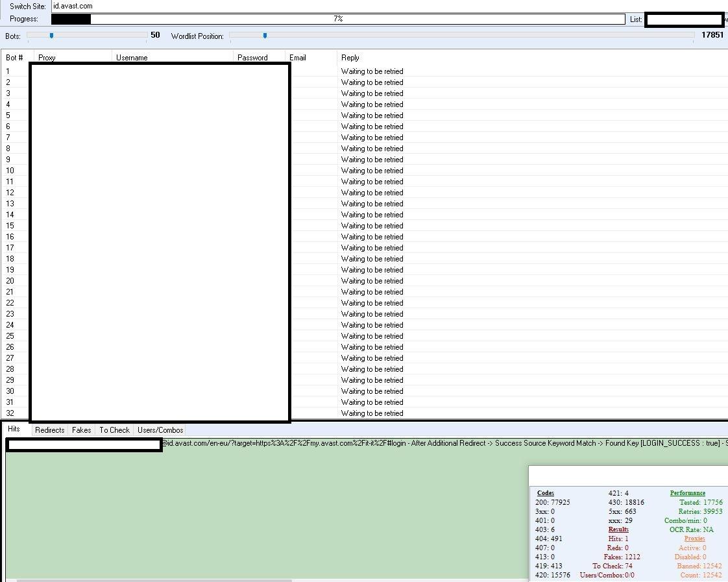Select the Fakes tab
This screenshot has height=582, width=728.
(x=82, y=430)
